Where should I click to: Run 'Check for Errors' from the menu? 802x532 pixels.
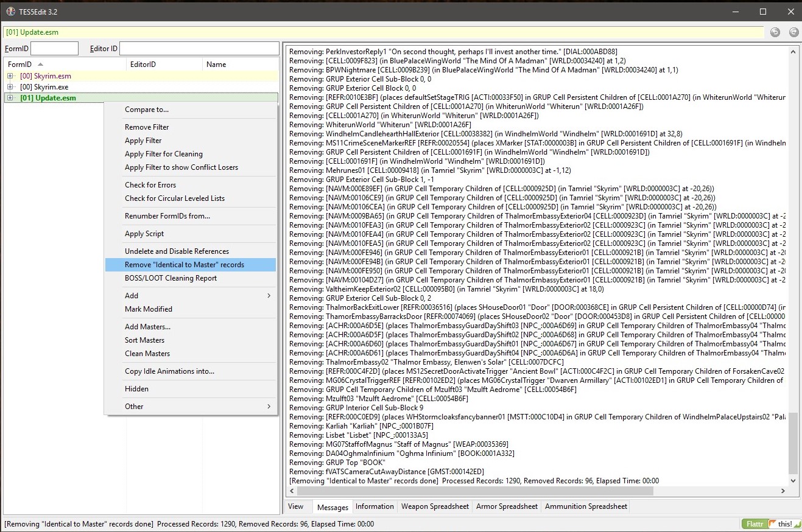pos(191,185)
